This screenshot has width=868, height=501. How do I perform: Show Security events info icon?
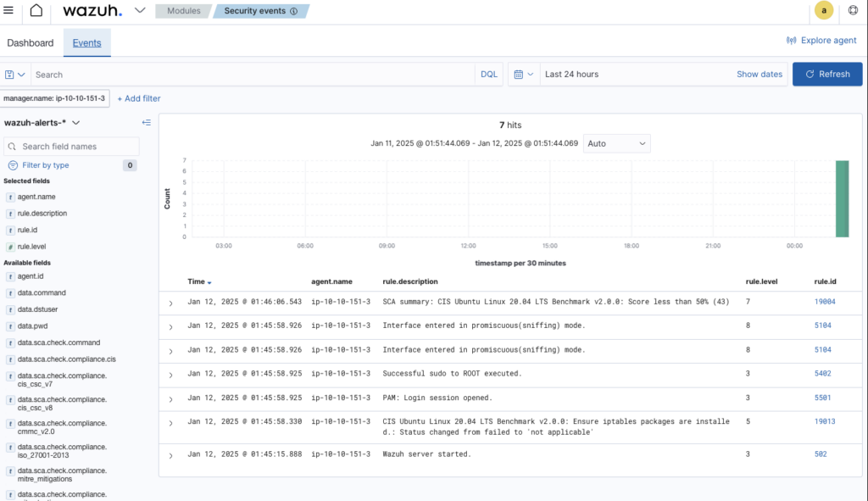pyautogui.click(x=294, y=11)
